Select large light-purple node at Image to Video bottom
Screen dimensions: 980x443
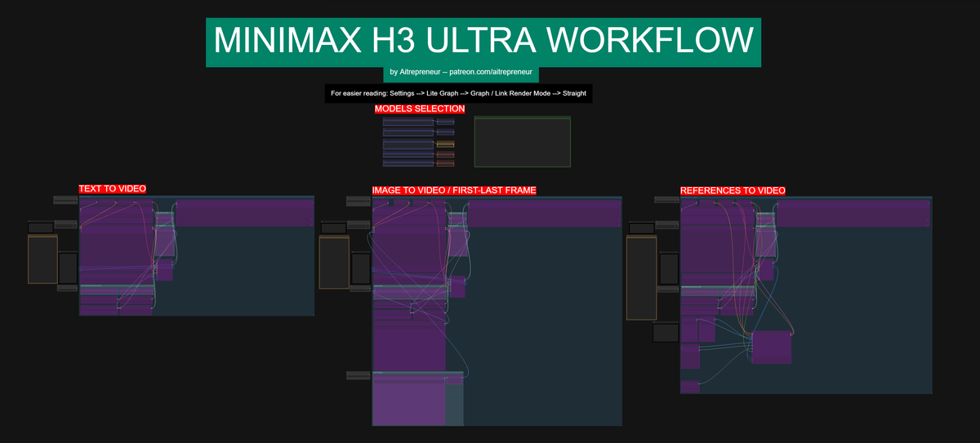pos(409,399)
